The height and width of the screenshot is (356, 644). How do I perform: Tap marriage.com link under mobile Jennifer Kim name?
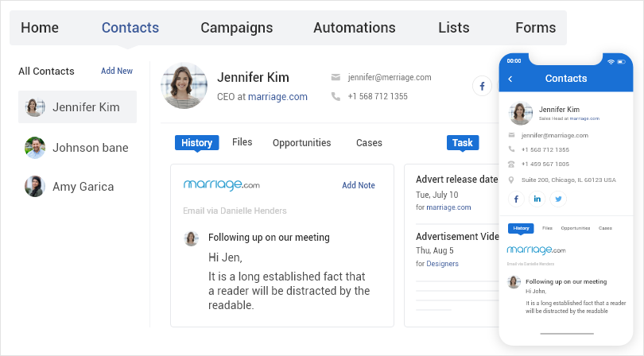[584, 118]
